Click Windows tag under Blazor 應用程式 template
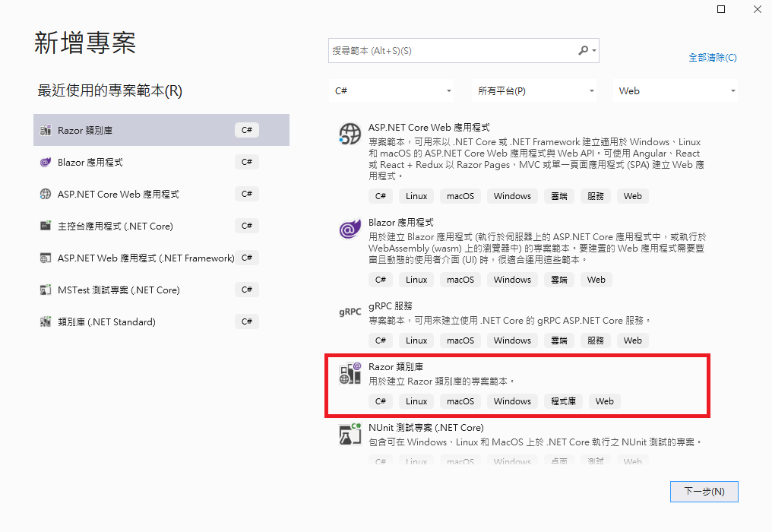772x532 pixels. coord(512,280)
